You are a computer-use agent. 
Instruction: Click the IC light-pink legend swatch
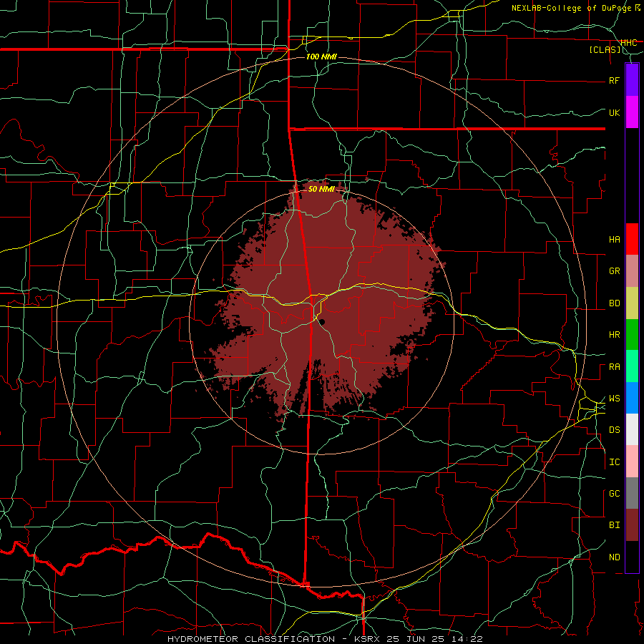(632, 462)
